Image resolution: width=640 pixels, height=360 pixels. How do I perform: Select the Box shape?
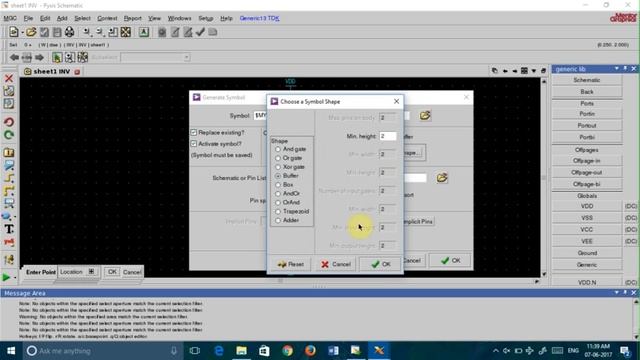(x=278, y=185)
